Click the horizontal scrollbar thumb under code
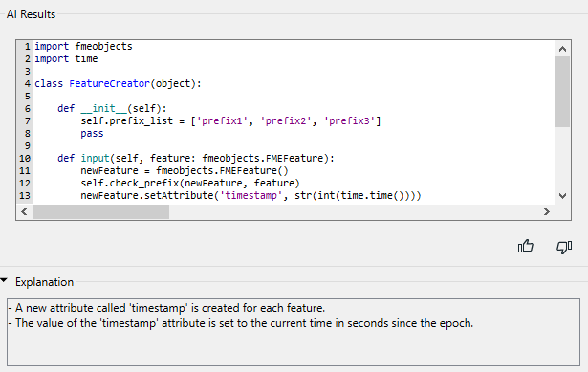This screenshot has height=372, width=588. (x=100, y=212)
